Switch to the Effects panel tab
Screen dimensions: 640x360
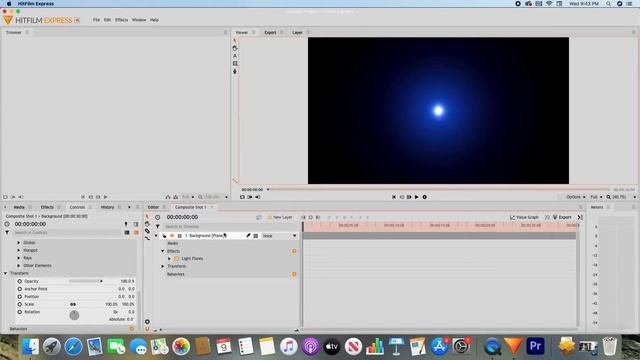[47, 207]
